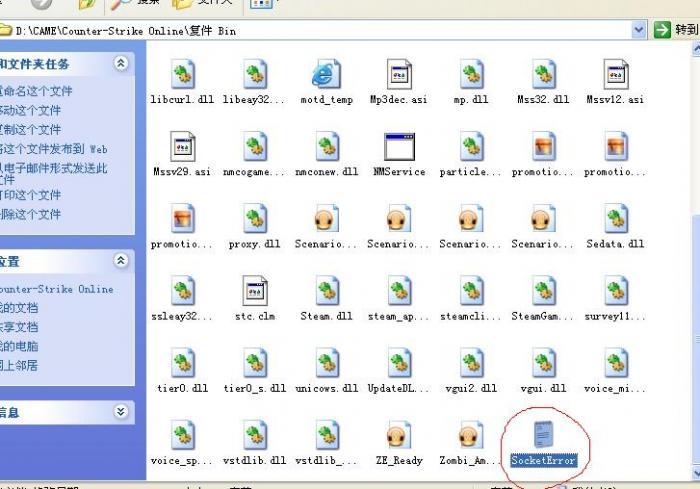700x489 pixels.
Task: Select the mp.dll file icon
Action: (471, 74)
